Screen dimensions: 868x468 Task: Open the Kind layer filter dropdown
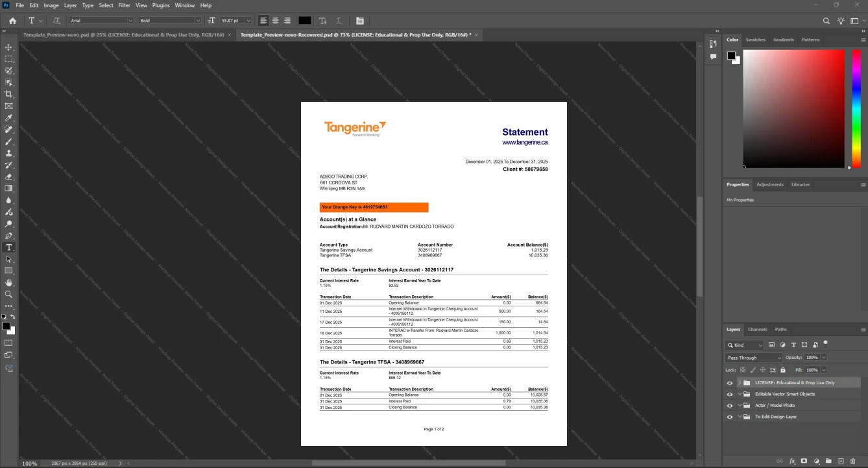click(745, 345)
